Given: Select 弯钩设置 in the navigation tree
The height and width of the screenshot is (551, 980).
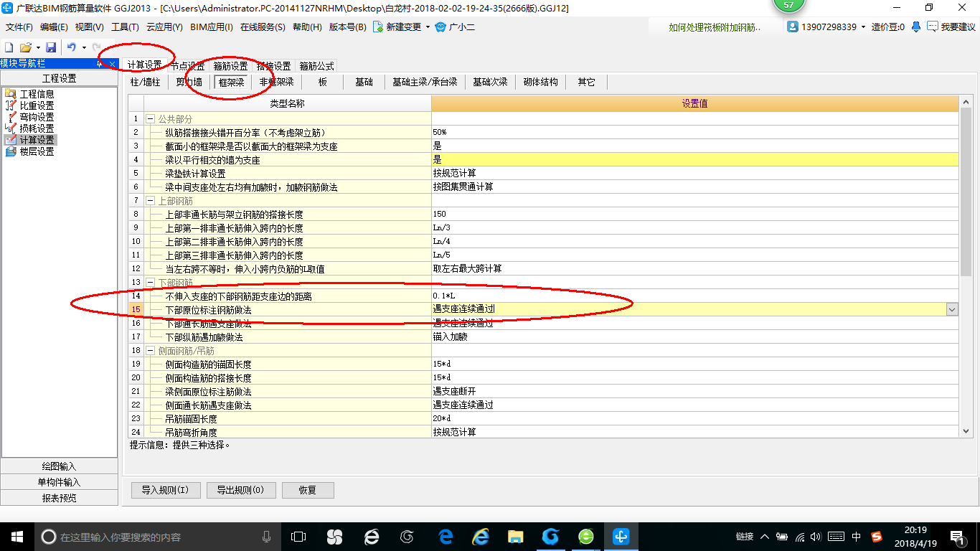Looking at the screenshot, I should point(37,117).
